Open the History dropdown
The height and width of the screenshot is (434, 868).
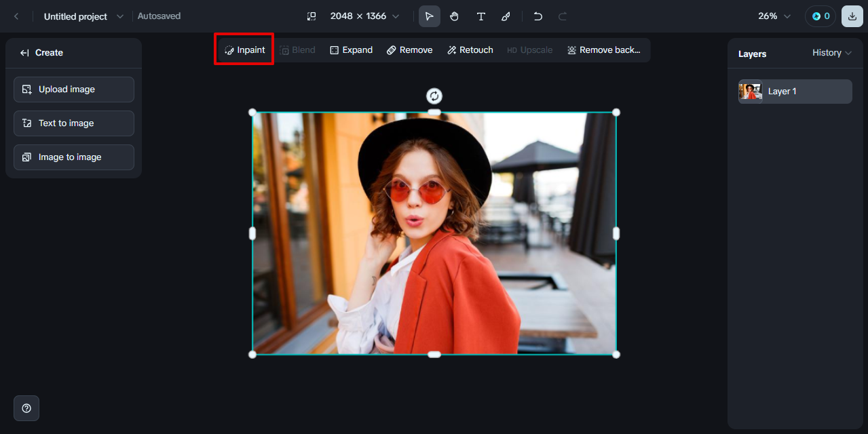tap(832, 53)
